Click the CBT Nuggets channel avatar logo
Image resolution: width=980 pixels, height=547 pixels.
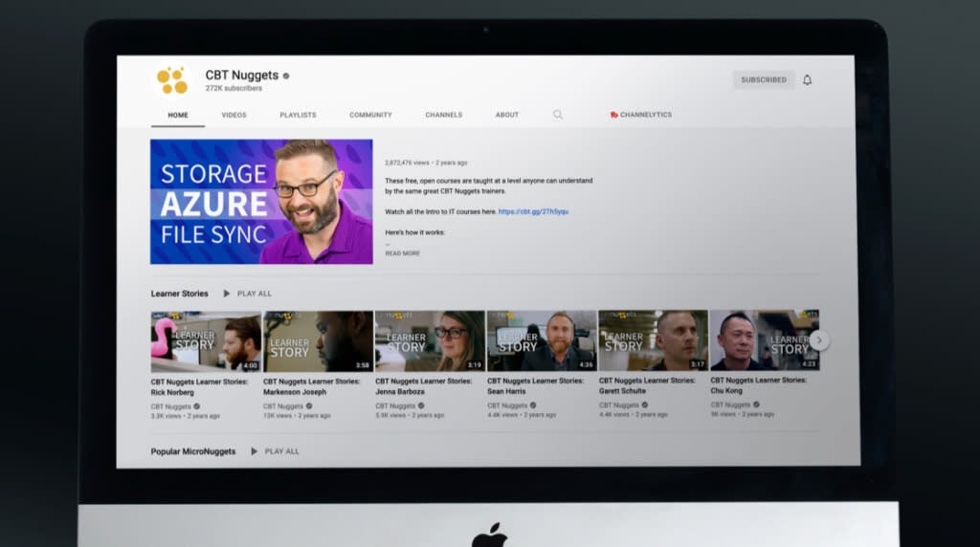(x=172, y=80)
